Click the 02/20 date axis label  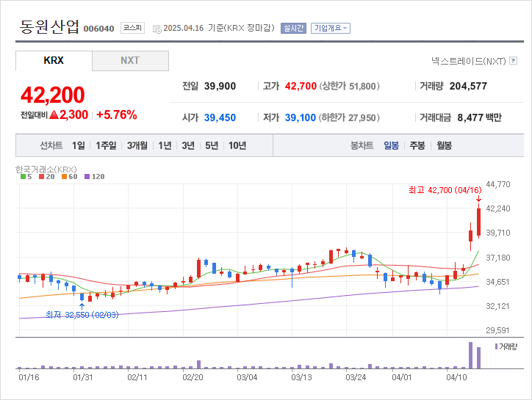click(193, 377)
